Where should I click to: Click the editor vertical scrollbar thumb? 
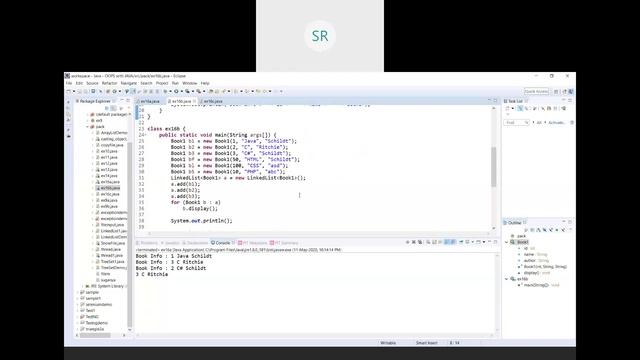493,167
